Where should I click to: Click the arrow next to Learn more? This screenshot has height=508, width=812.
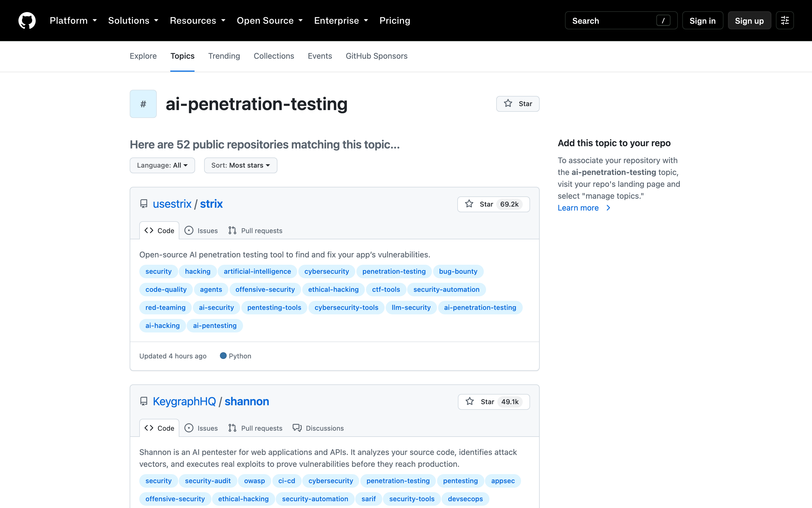(608, 208)
